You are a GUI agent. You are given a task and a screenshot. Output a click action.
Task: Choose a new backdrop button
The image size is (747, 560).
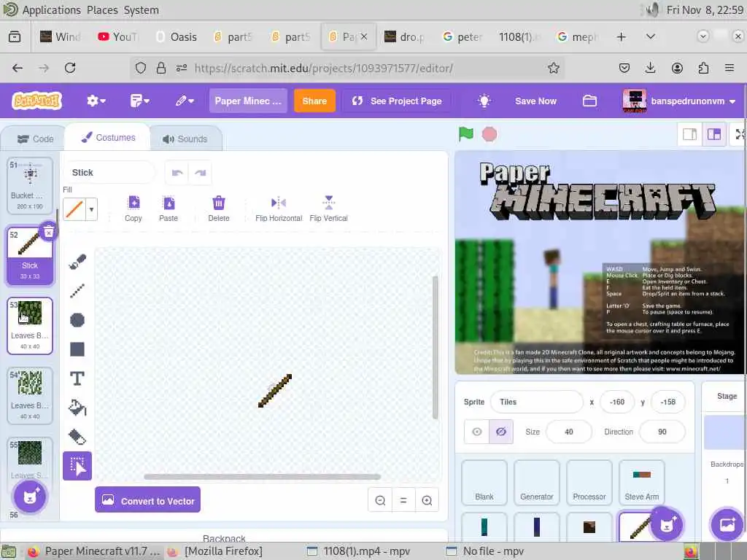[x=727, y=524]
